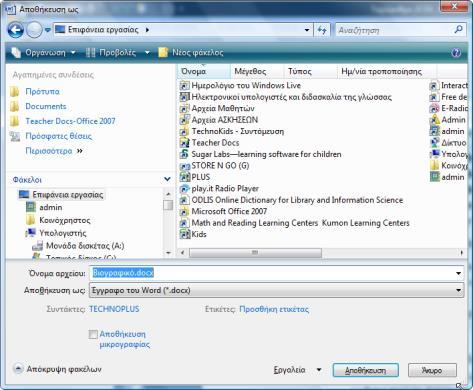Open Documents favorite link
473x390 pixels.
coord(46,106)
